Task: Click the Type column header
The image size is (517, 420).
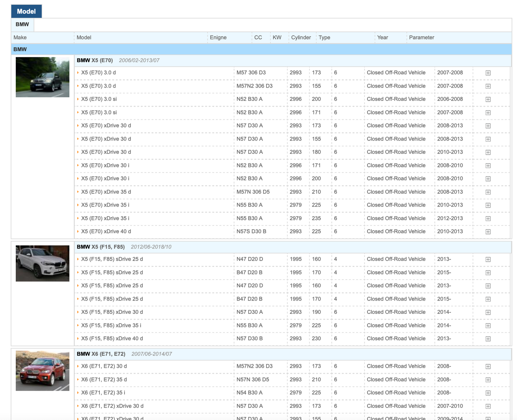Action: coord(325,38)
